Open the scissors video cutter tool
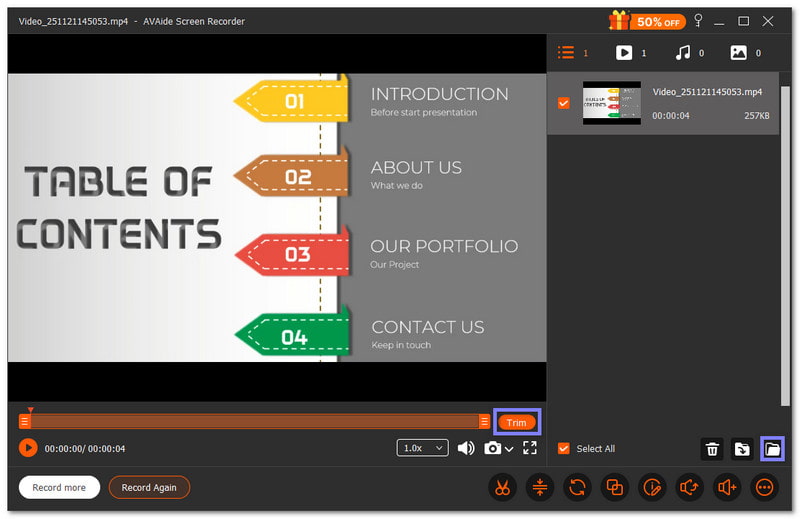Viewport: 800px width, 519px height. 501,488
